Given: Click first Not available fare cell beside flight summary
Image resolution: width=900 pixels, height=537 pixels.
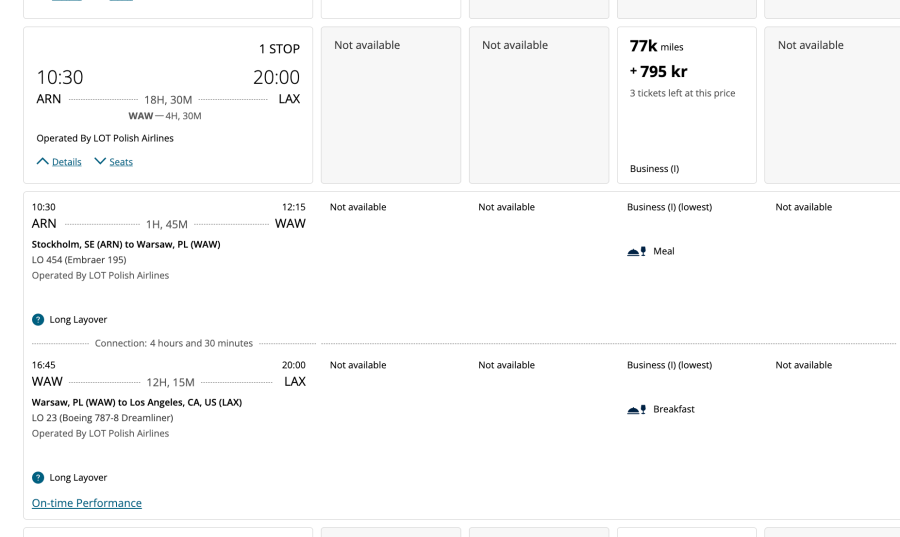Looking at the screenshot, I should click(x=367, y=45).
